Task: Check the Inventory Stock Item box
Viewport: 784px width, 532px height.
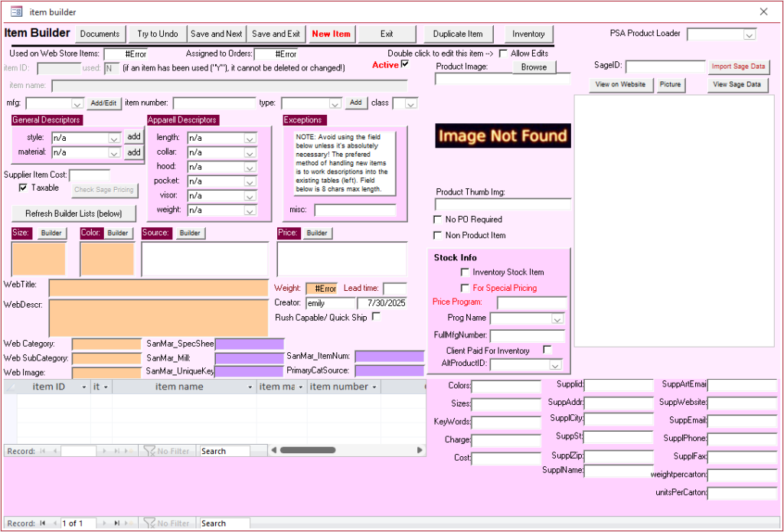Action: coord(464,272)
